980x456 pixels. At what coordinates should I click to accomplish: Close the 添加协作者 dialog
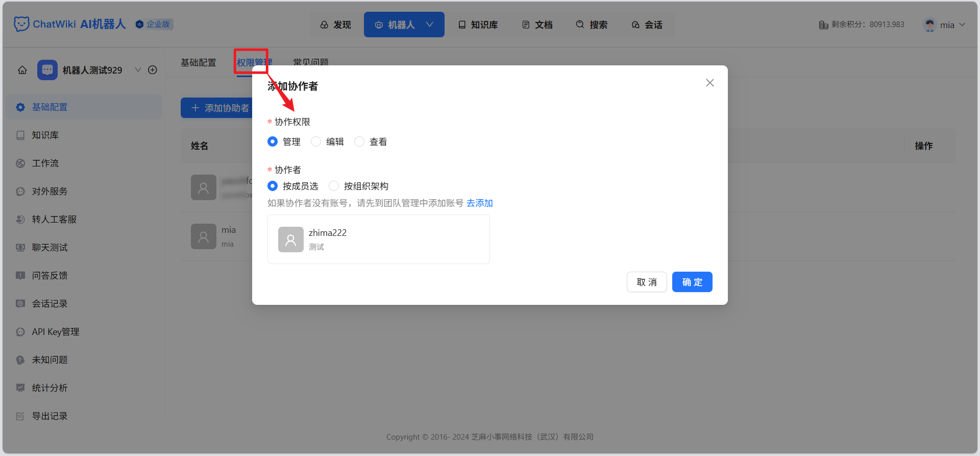709,83
